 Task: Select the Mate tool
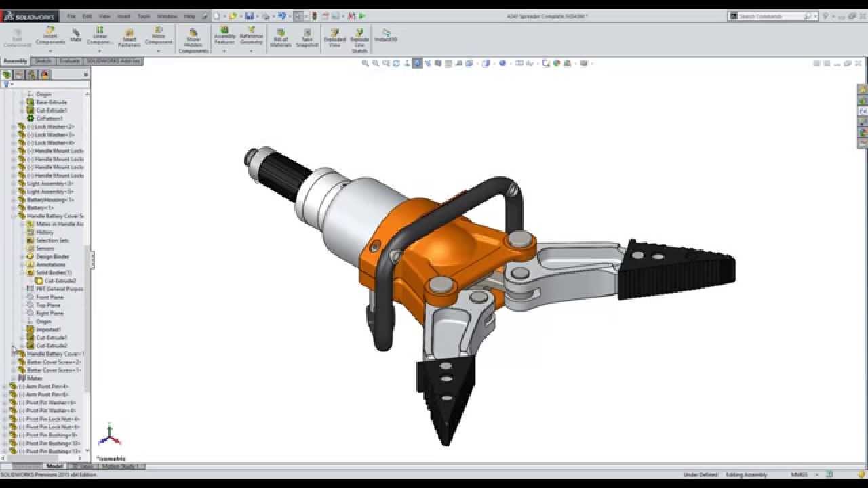76,37
